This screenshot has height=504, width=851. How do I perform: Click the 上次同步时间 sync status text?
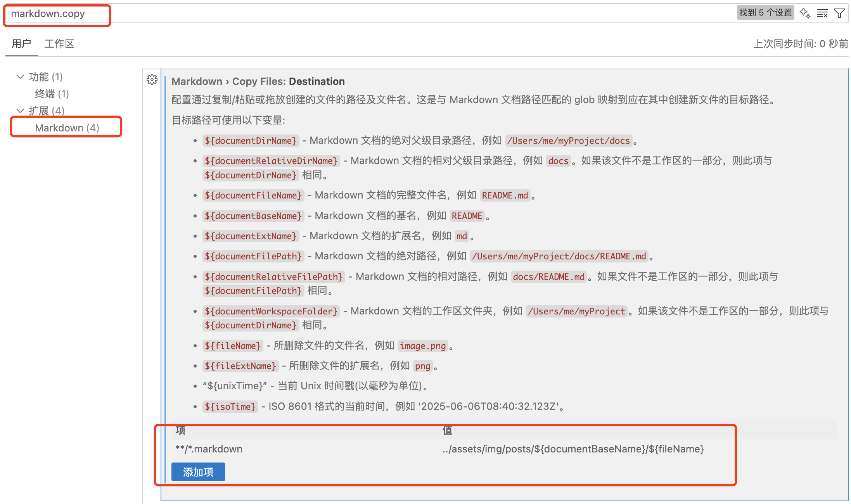click(x=800, y=43)
